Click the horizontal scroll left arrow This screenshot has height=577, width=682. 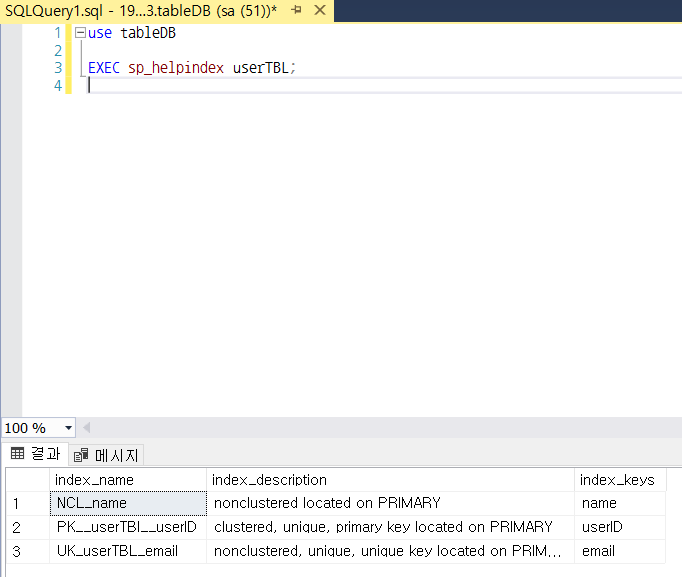[x=87, y=428]
